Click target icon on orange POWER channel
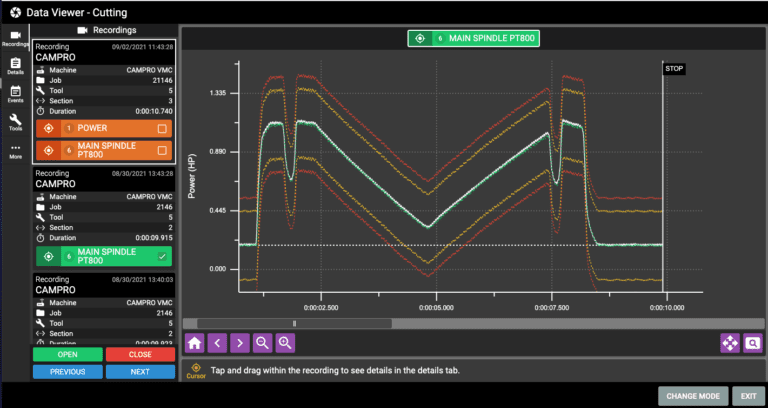The image size is (768, 408). (x=48, y=128)
